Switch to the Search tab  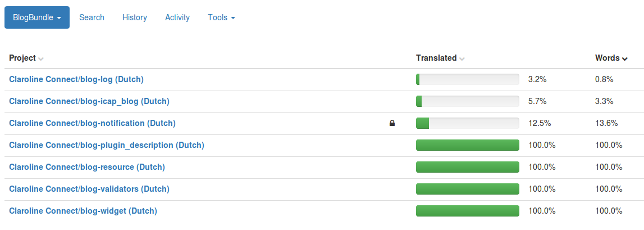92,17
